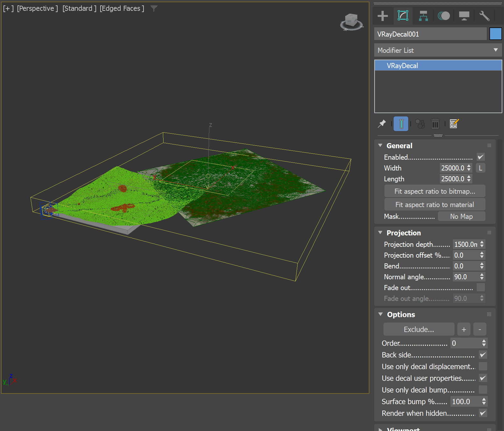Click Fit aspect ratio to bitmap button
Image resolution: width=504 pixels, height=431 pixels.
click(435, 191)
